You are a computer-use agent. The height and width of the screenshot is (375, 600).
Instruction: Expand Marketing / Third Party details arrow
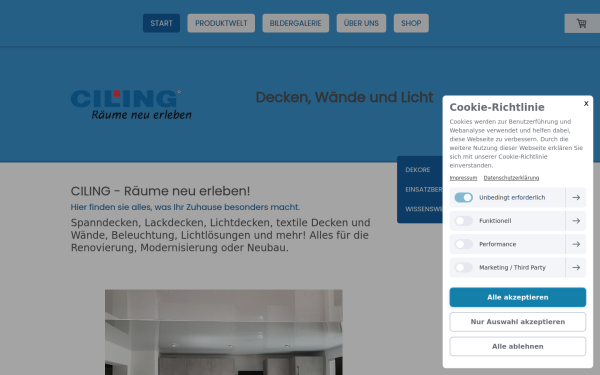(576, 267)
